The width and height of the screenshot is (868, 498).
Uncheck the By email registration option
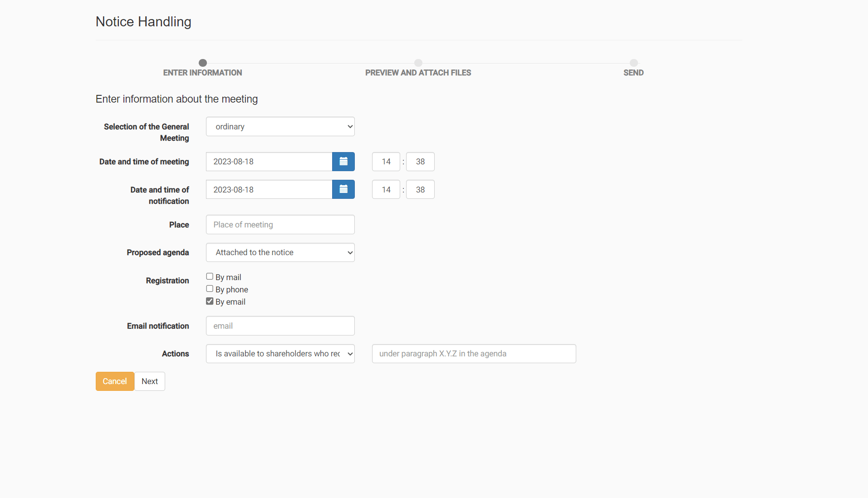click(210, 301)
